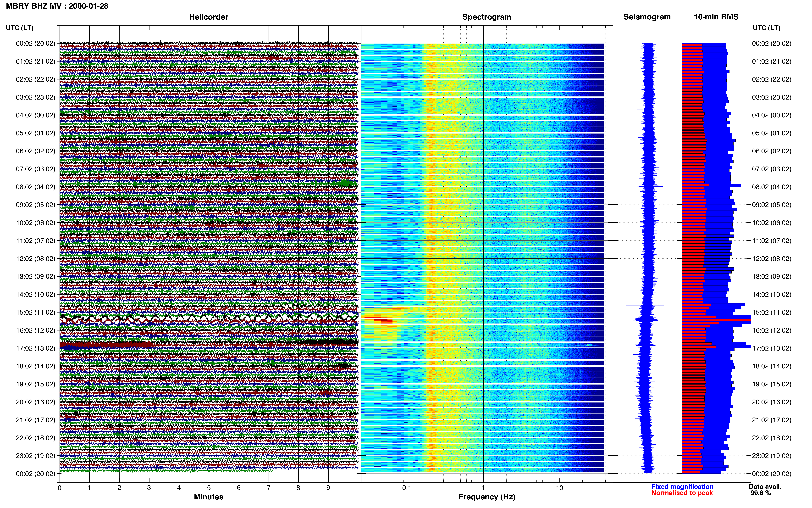Image resolution: width=812 pixels, height=508 pixels.
Task: Click the 99.6 % availability value
Action: pyautogui.click(x=761, y=493)
